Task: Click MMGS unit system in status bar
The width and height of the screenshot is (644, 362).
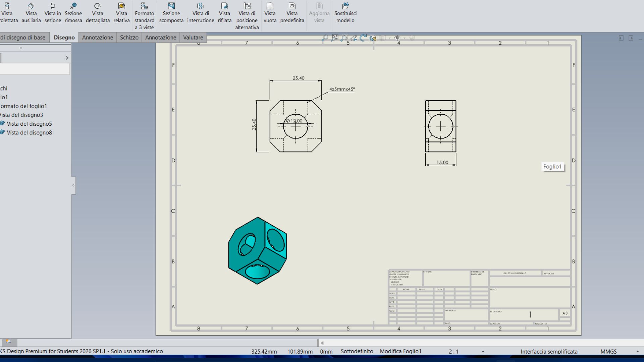Action: coord(608,352)
